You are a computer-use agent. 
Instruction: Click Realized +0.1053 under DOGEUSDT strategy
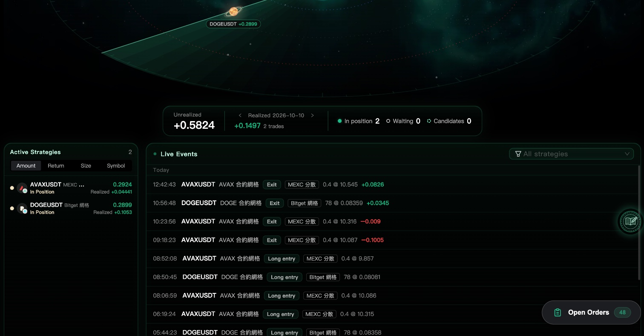pos(113,212)
